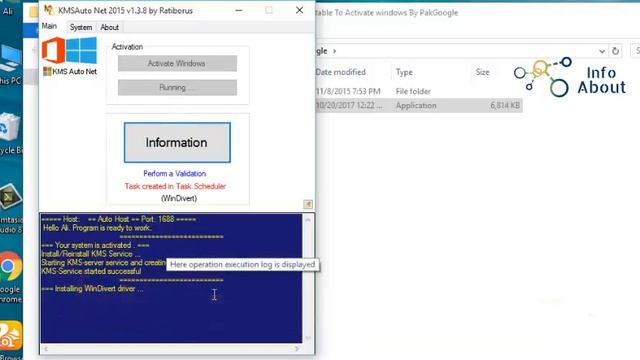Click 'Installing WinDivert driver' log line
This screenshot has width=640, height=360.
[92, 289]
